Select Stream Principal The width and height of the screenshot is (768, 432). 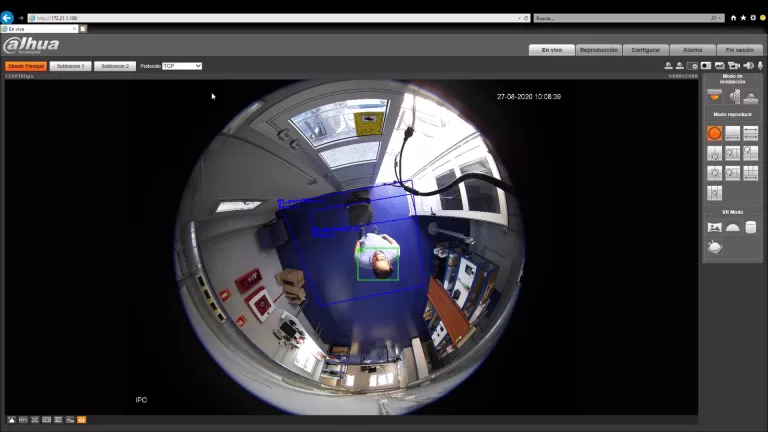tap(26, 66)
